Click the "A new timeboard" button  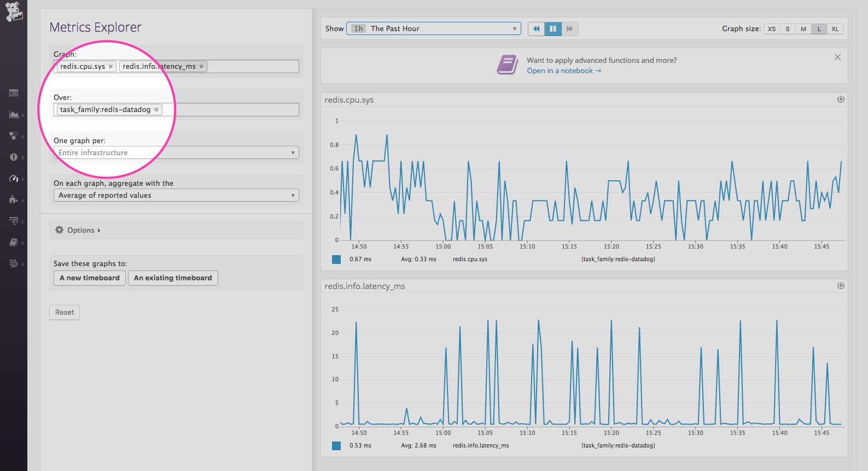click(x=90, y=278)
